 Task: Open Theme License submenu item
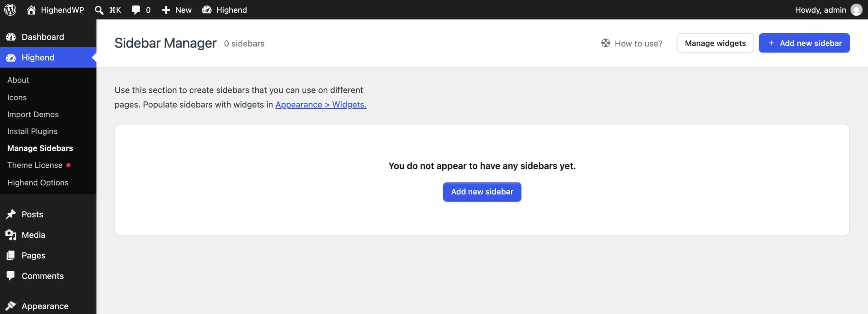35,165
